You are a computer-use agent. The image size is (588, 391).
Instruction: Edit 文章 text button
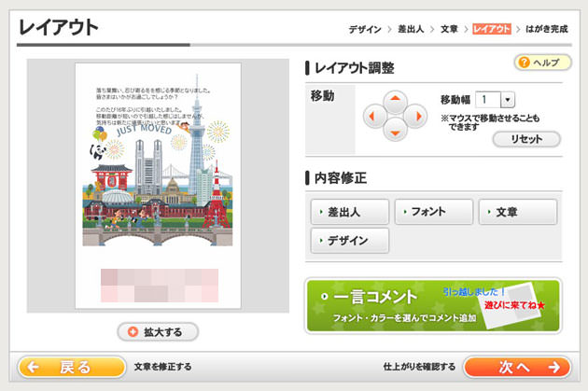pos(518,212)
